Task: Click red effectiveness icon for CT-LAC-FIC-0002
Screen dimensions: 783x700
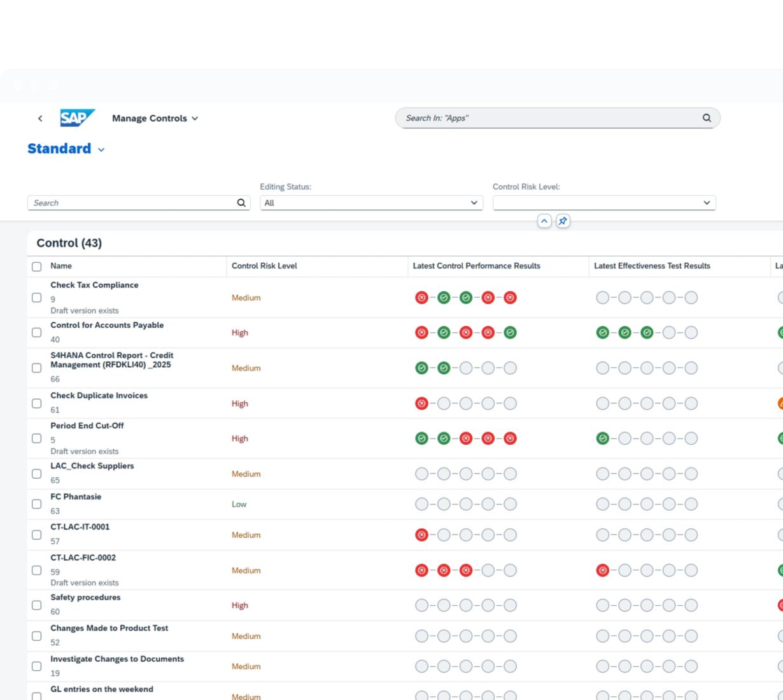Action: [602, 571]
